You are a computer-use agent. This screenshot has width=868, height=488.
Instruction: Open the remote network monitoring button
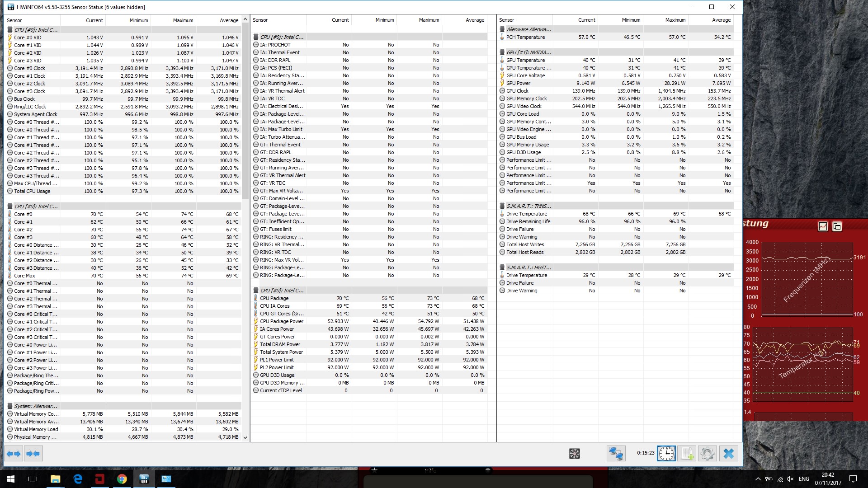616,454
